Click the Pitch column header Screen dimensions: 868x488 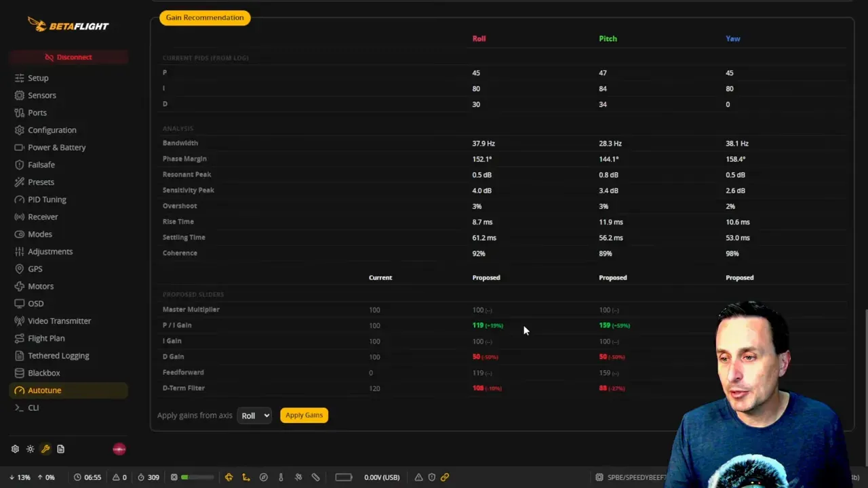point(608,39)
